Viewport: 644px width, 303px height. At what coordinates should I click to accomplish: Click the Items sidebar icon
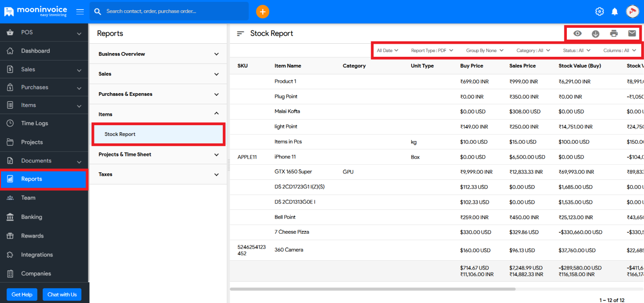point(10,105)
